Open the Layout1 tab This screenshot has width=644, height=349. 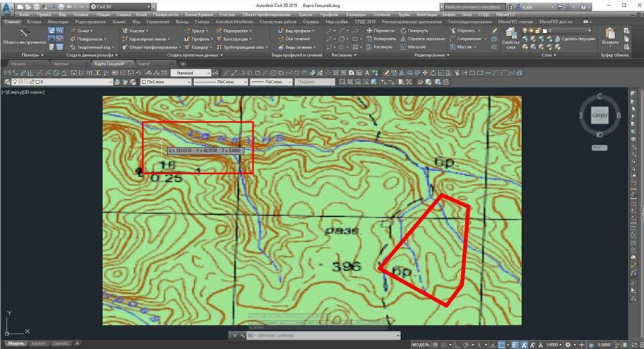click(38, 343)
